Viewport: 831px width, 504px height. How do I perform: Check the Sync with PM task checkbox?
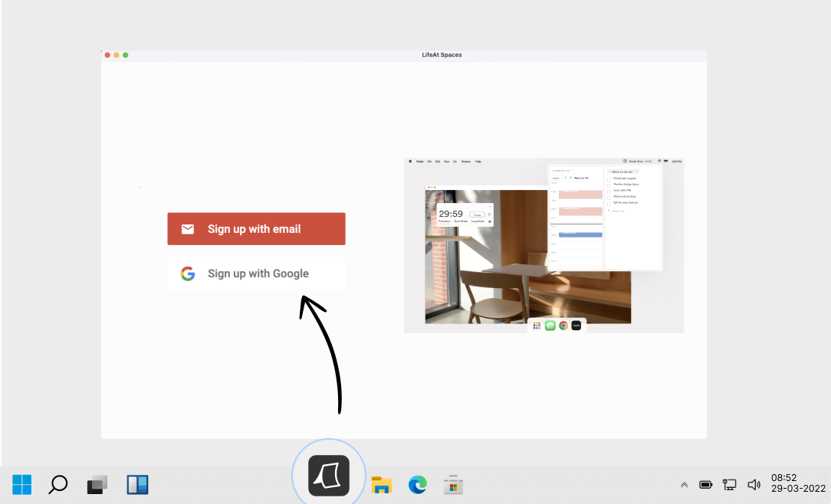click(x=609, y=191)
